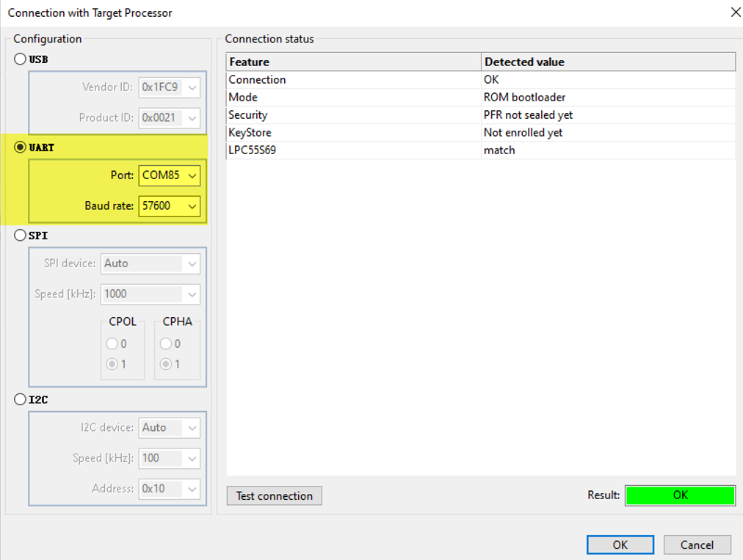The height and width of the screenshot is (560, 743).
Task: Select the SPI connection radio button
Action: [x=20, y=236]
